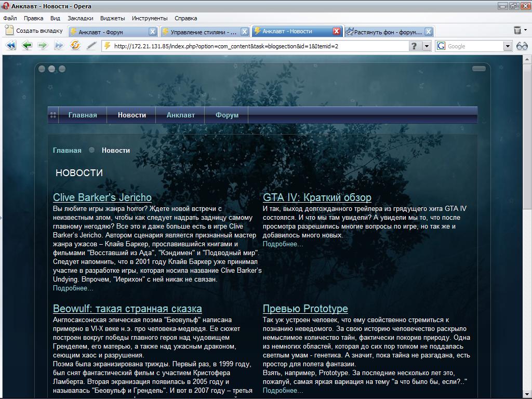The height and width of the screenshot is (399, 532).
Task: Click the Rewind navigation icon
Action: pos(11,46)
